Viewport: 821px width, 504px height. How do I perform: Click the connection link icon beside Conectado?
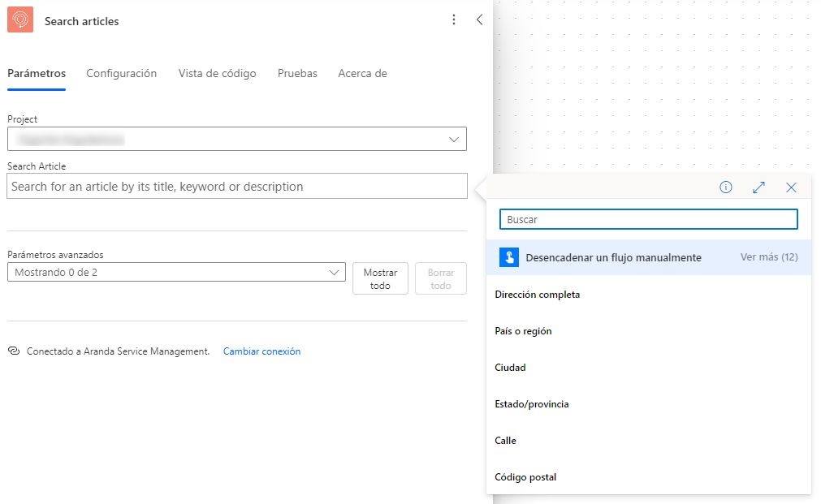(13, 351)
